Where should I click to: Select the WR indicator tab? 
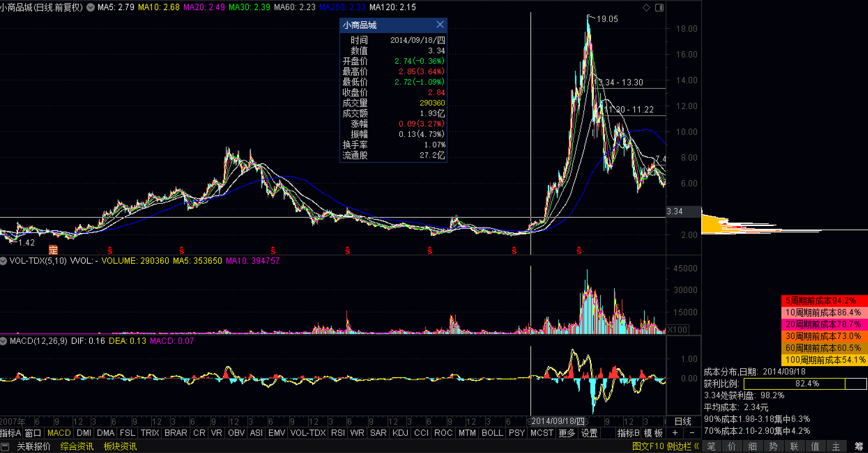(357, 433)
